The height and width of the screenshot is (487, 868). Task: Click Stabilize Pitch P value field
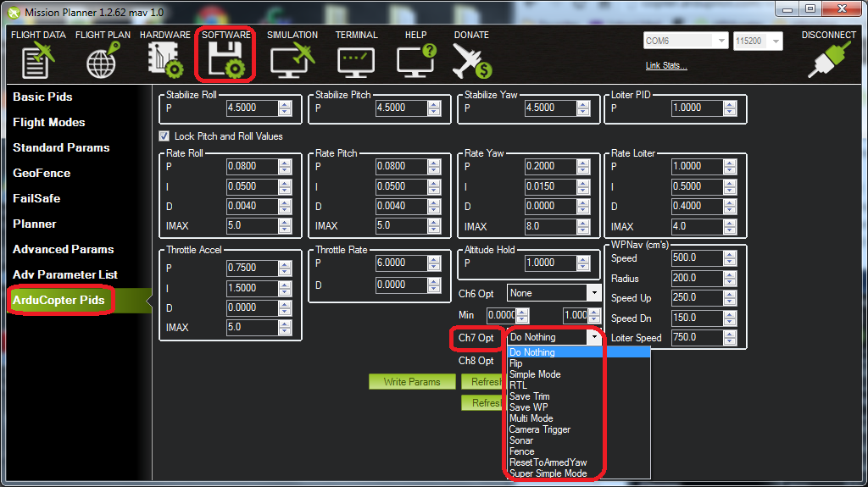tap(401, 108)
